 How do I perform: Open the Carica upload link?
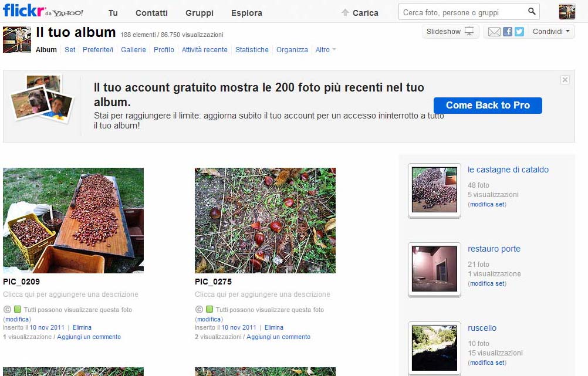[360, 13]
